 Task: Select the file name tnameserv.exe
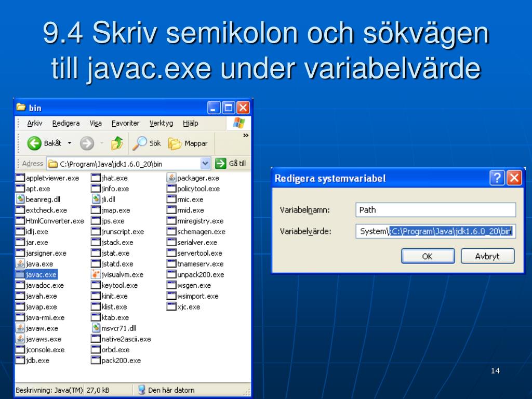click(201, 264)
